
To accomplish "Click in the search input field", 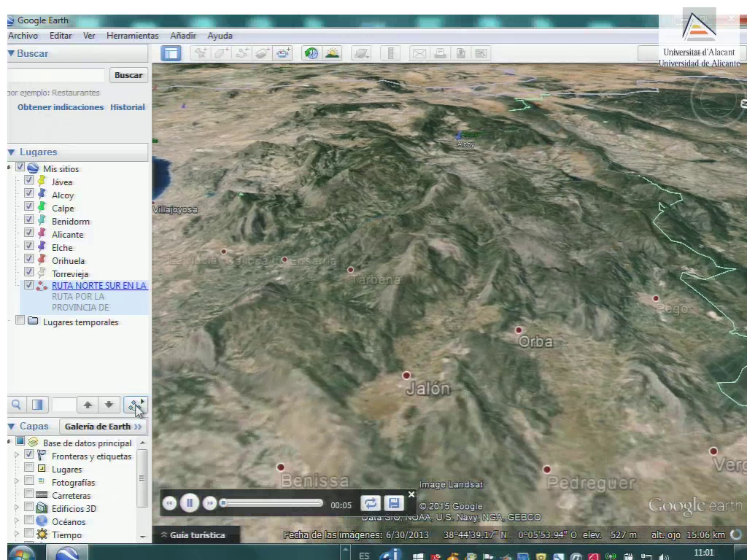I will click(x=55, y=75).
